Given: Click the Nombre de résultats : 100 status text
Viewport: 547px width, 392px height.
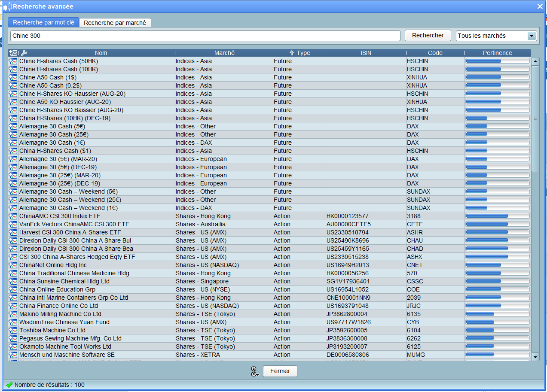Looking at the screenshot, I should (x=49, y=385).
